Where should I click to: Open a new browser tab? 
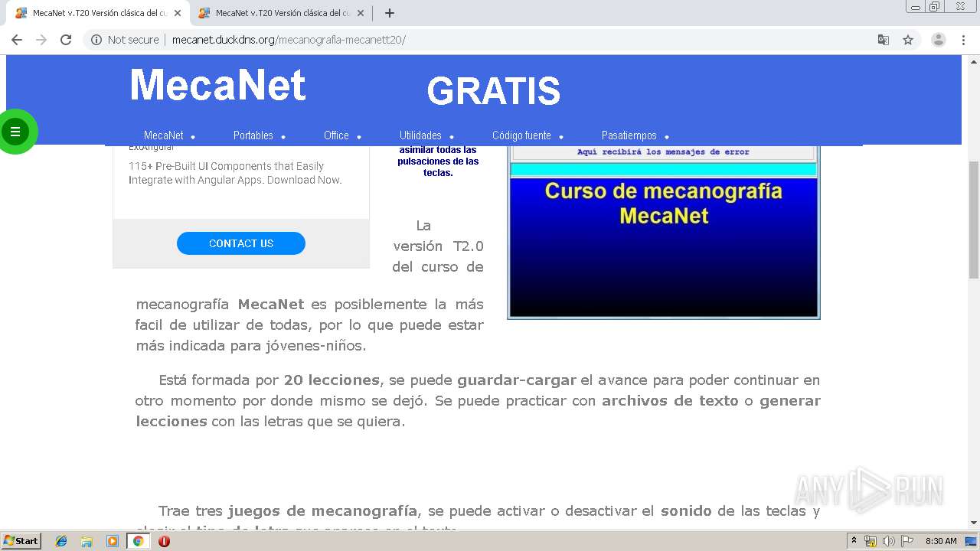[390, 13]
